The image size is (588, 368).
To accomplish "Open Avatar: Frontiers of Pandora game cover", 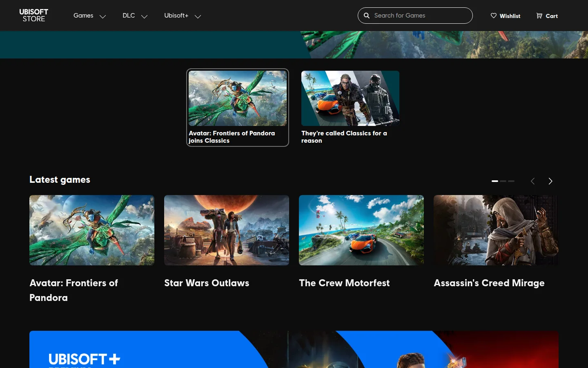I will coord(92,230).
